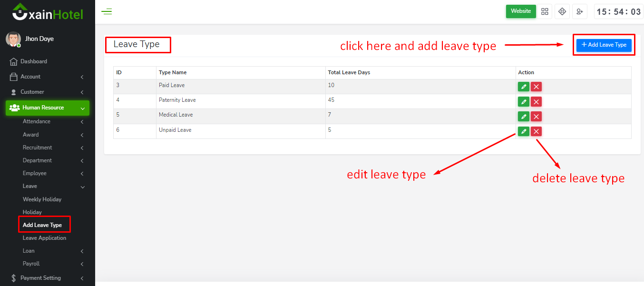Delete the Paternity Leave row
Viewport: 644px width, 286px height.
coord(536,102)
